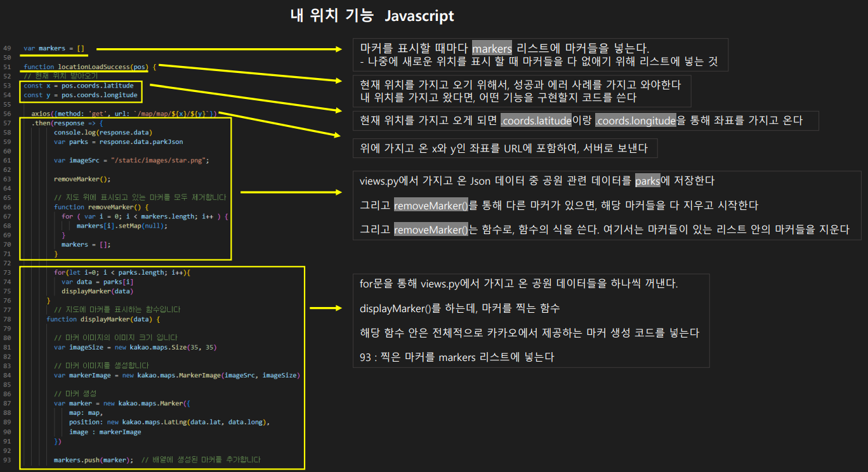The height and width of the screenshot is (472, 868).
Task: Click the ".then(response => {" code line
Action: click(x=67, y=123)
